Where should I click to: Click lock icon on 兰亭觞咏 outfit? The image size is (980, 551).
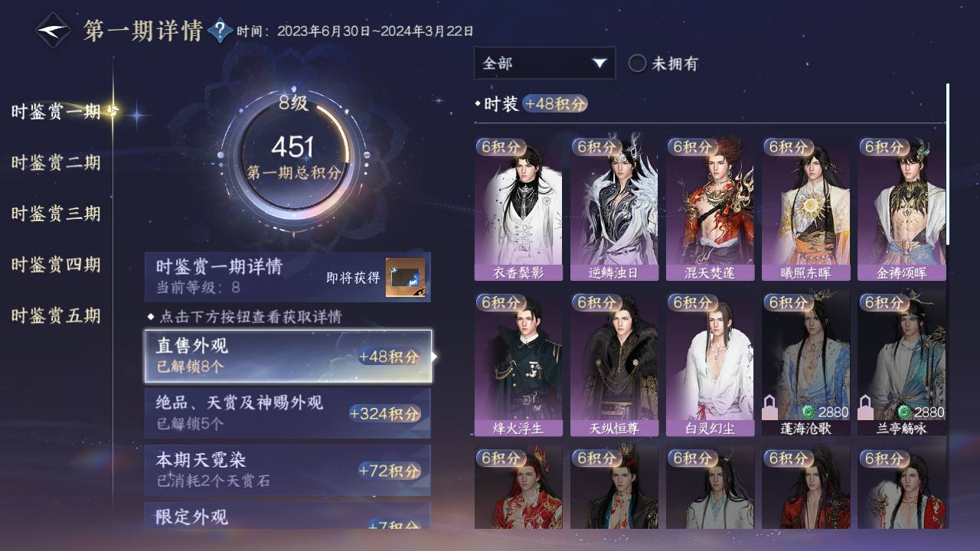[866, 406]
